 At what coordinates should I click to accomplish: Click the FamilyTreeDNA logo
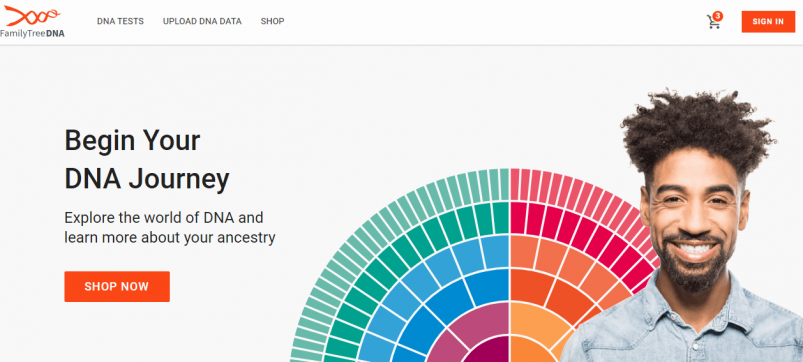(x=32, y=22)
